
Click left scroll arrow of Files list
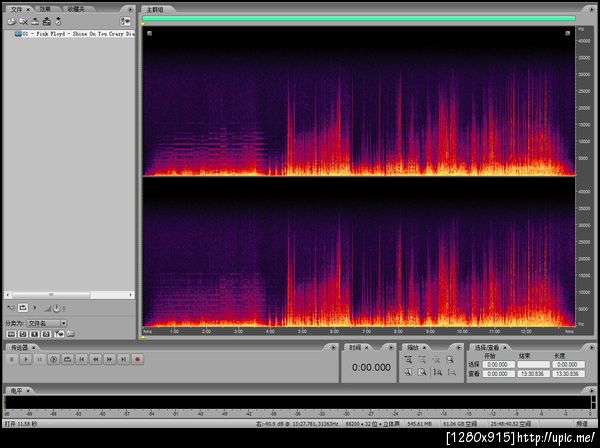[8, 295]
